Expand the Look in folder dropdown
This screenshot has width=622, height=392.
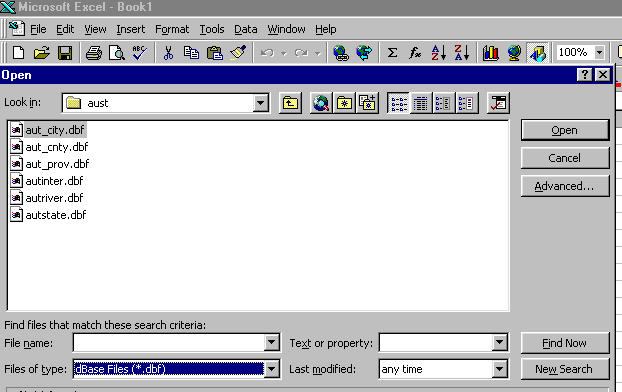coord(260,103)
